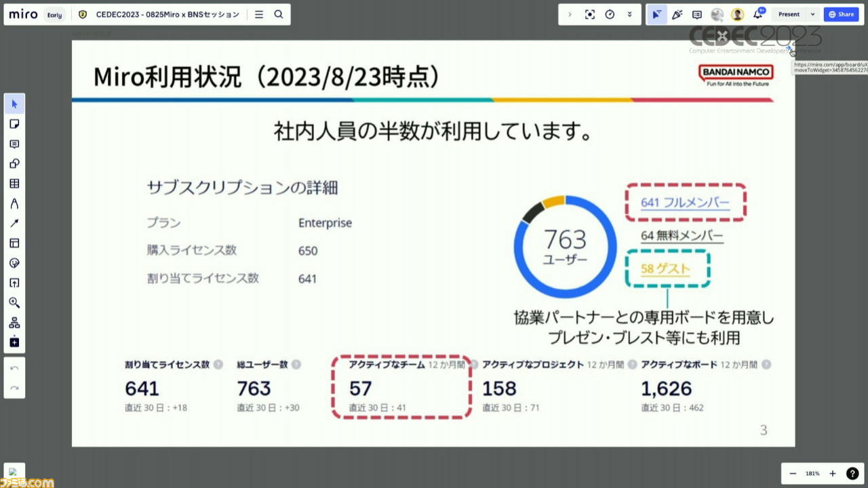Redo the last action
Screen dimensions: 868x488
pos(14,388)
